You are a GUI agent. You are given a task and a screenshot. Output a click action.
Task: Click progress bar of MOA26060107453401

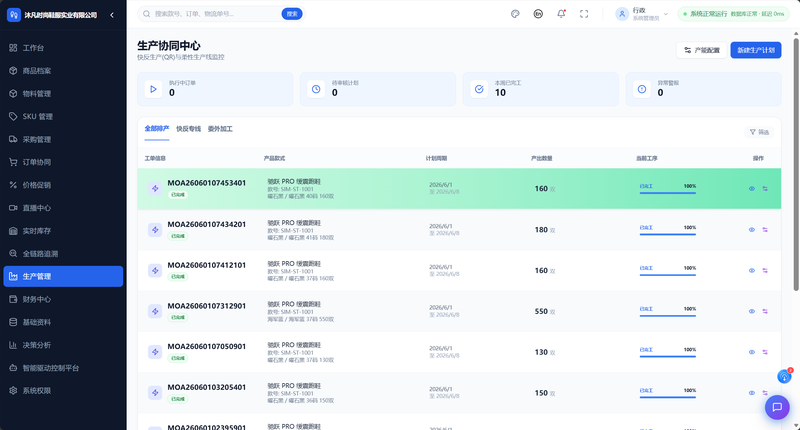click(668, 193)
